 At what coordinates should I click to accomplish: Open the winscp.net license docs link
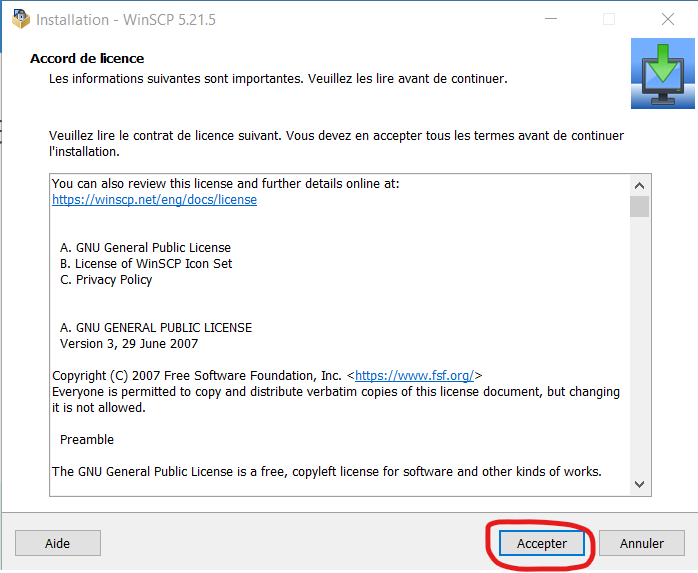tap(154, 200)
